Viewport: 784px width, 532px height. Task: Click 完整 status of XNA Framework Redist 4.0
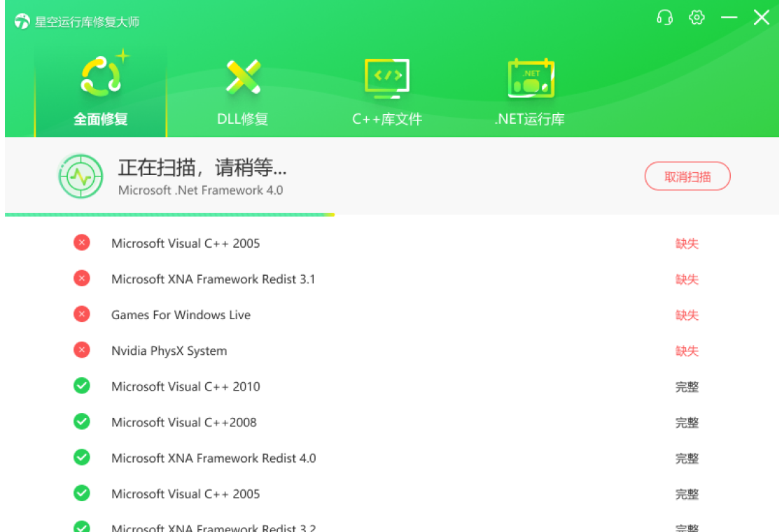pyautogui.click(x=687, y=458)
